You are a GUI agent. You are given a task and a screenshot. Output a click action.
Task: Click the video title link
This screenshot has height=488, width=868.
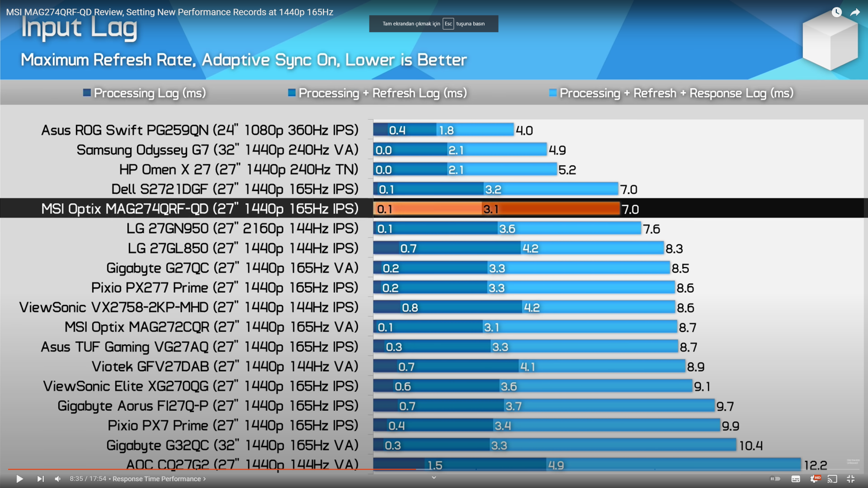[170, 12]
